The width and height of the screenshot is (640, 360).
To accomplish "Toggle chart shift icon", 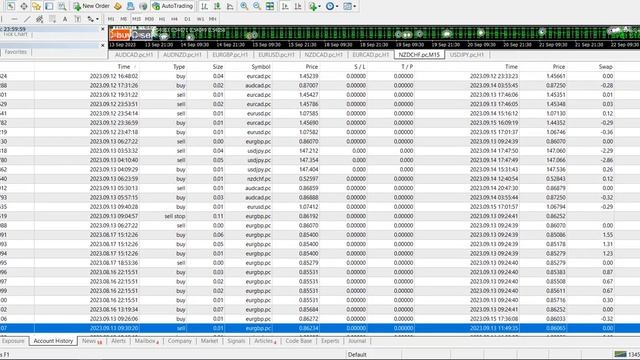I will (298, 6).
